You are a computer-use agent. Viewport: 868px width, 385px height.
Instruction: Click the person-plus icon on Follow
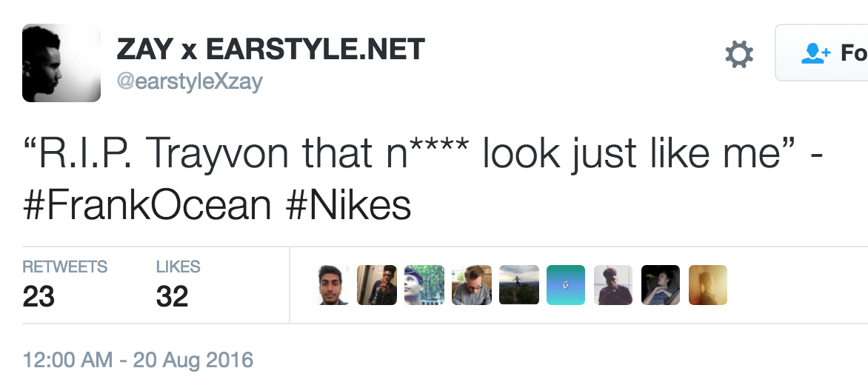click(x=816, y=53)
